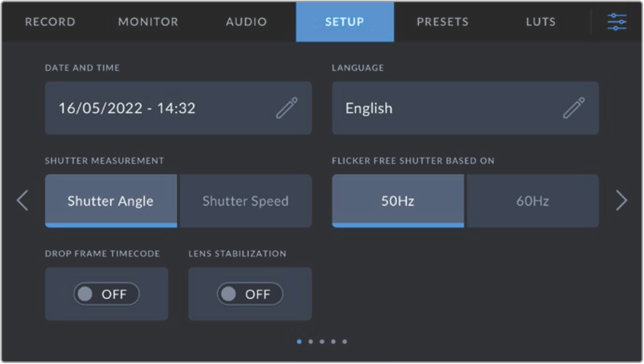
Task: Open the LUTs tab
Action: pyautogui.click(x=540, y=22)
